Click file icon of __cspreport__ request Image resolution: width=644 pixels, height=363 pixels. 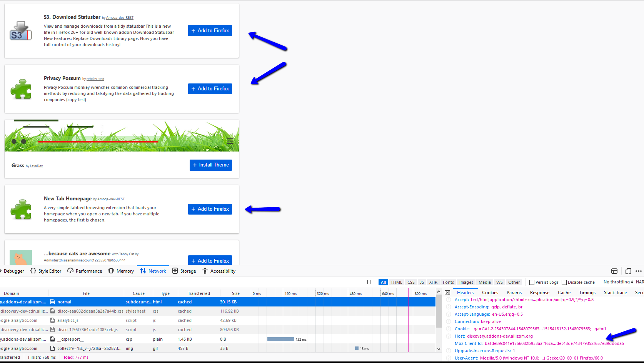pyautogui.click(x=53, y=339)
